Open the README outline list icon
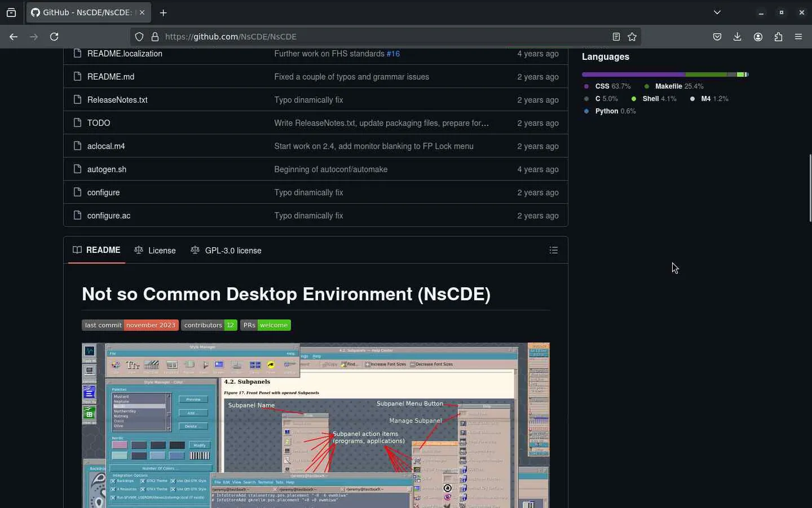The height and width of the screenshot is (508, 812). [554, 250]
